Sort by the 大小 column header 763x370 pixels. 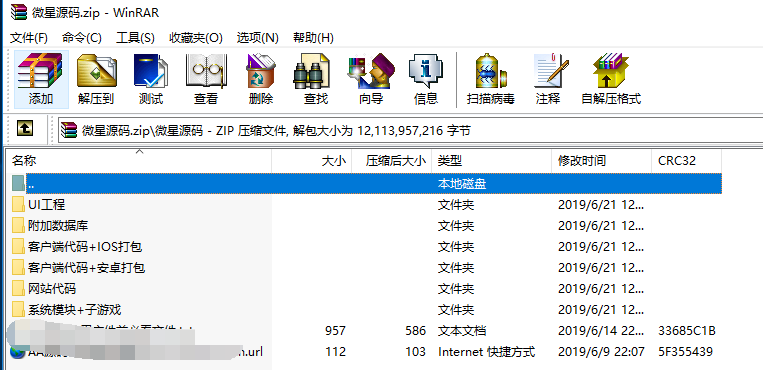click(311, 161)
